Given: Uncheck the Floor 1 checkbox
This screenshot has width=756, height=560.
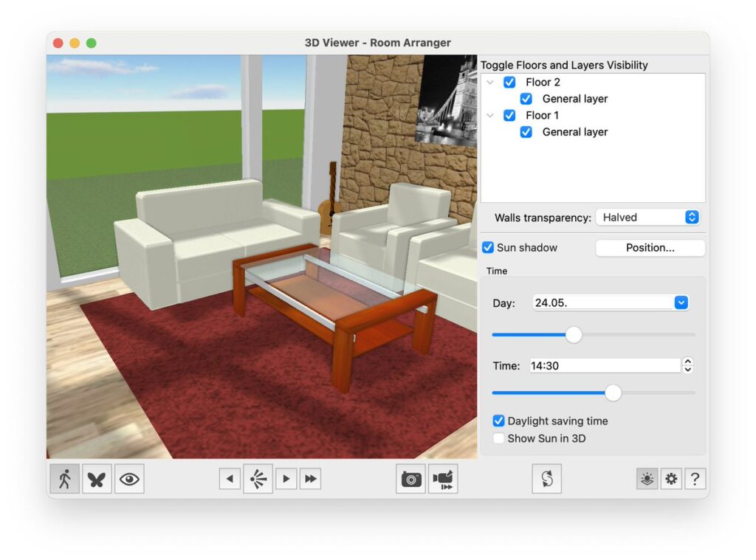Looking at the screenshot, I should [509, 115].
